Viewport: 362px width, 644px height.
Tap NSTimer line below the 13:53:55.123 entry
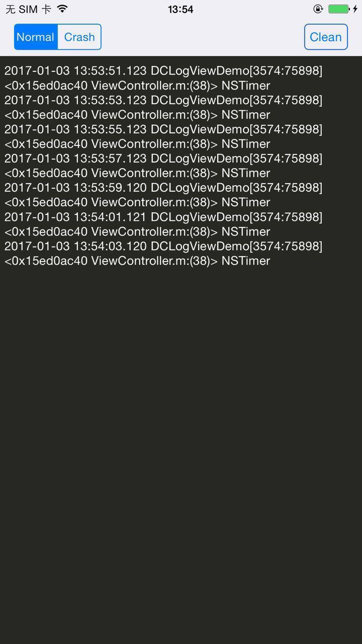coord(137,144)
